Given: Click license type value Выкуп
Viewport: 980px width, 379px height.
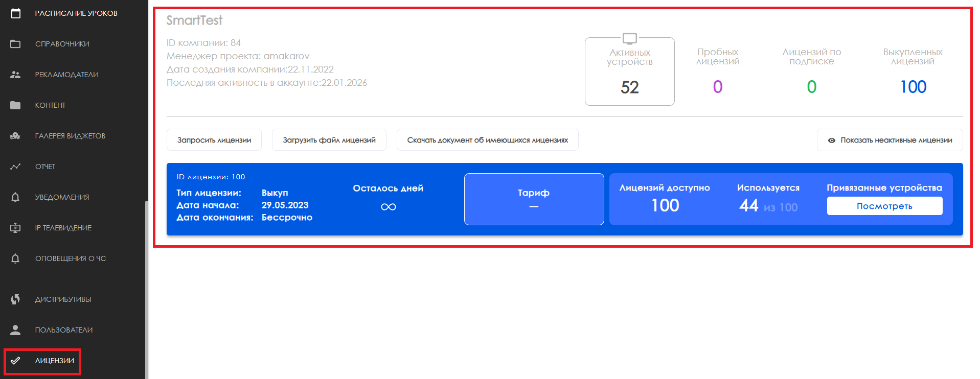Looking at the screenshot, I should [x=275, y=193].
